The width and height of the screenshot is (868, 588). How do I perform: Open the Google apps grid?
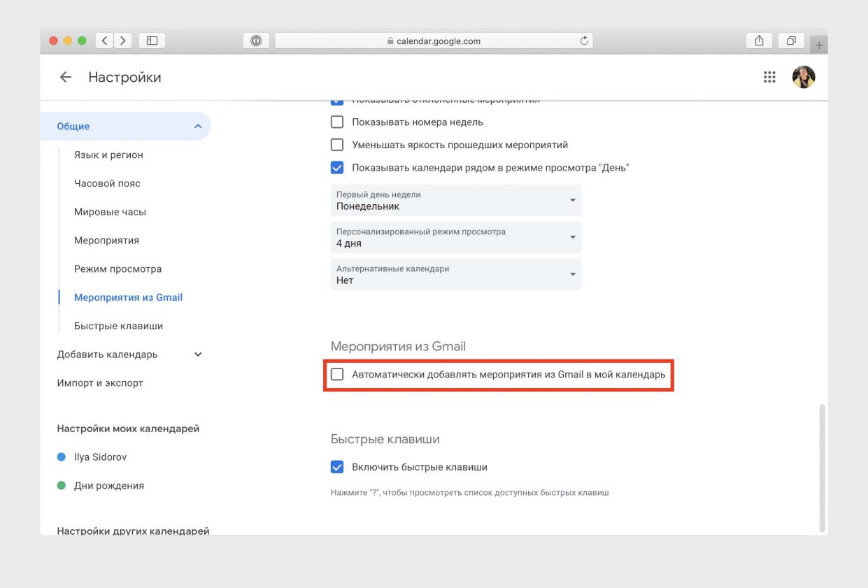pos(769,78)
